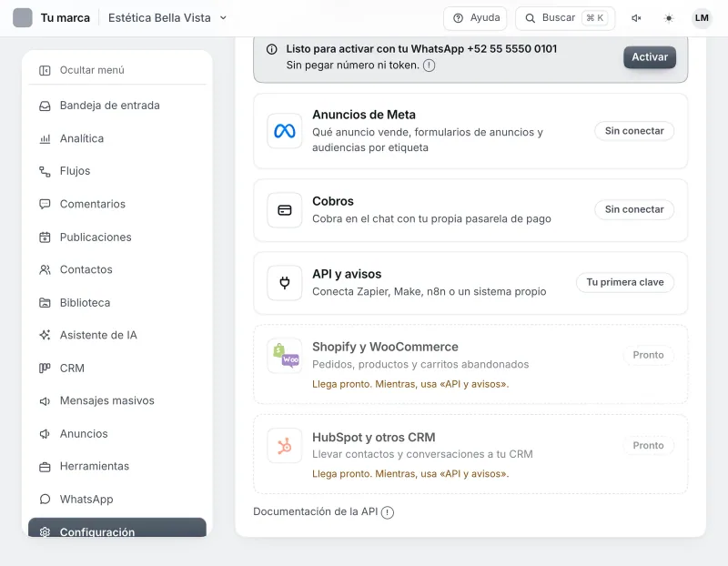Open Herramientas in sidebar
The image size is (728, 566).
coord(117,466)
